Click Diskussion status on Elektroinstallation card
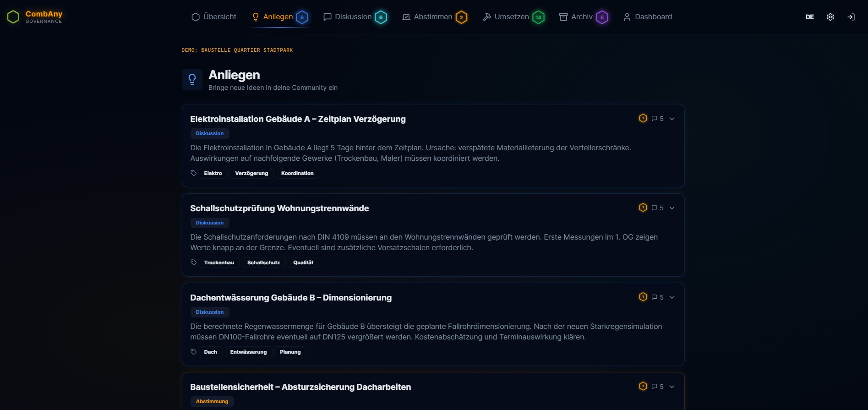Screen dimensions: 868x410 click(210, 133)
